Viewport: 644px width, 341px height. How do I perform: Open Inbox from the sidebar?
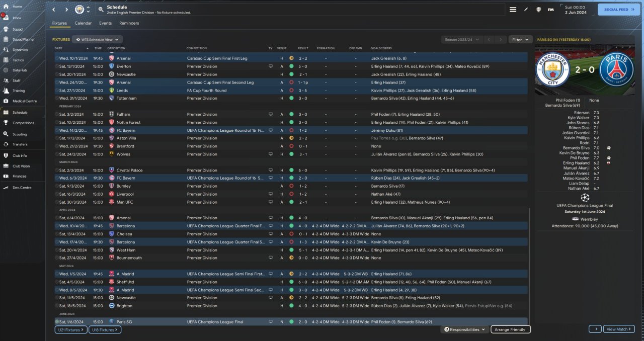point(17,18)
